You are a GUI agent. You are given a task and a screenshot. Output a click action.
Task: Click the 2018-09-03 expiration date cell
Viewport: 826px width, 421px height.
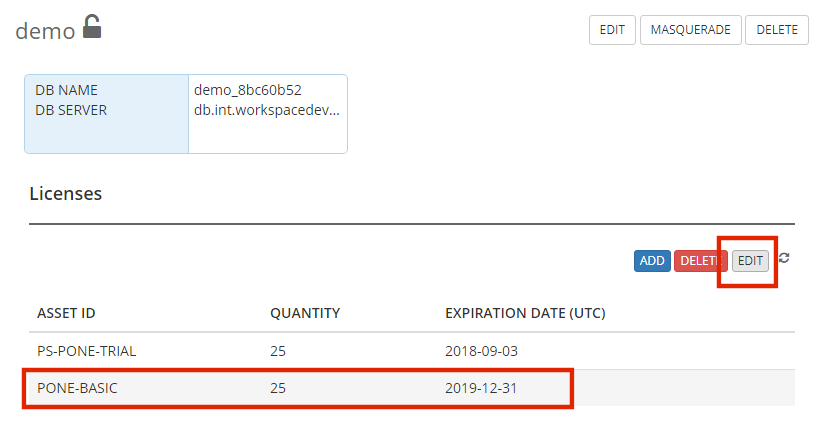point(481,351)
